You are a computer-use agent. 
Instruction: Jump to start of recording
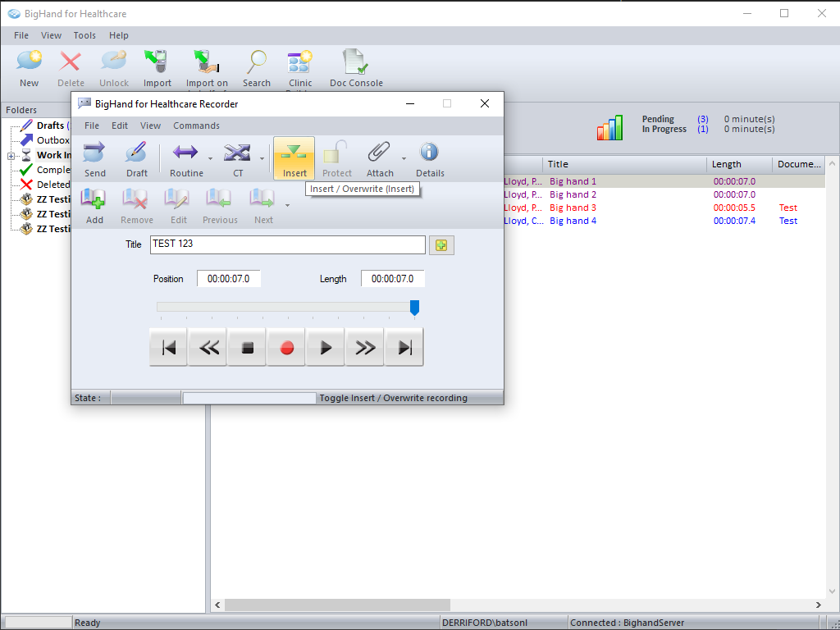pyautogui.click(x=168, y=348)
